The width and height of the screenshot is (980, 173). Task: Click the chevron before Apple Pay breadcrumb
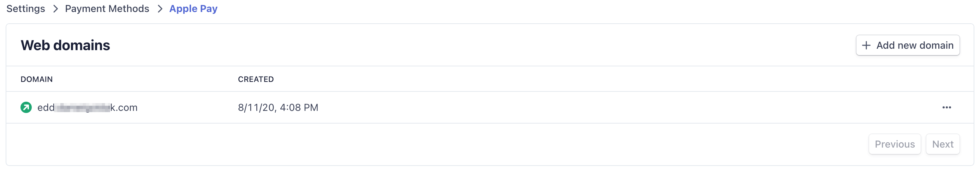(160, 9)
